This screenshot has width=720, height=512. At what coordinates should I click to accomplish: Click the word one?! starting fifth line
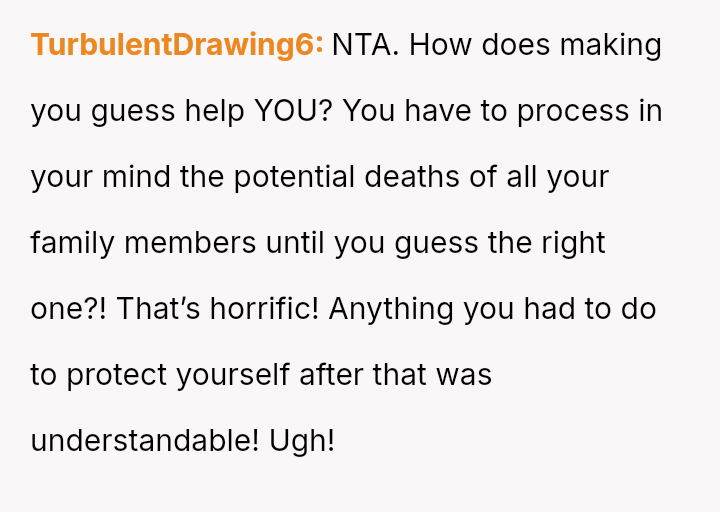coord(69,309)
